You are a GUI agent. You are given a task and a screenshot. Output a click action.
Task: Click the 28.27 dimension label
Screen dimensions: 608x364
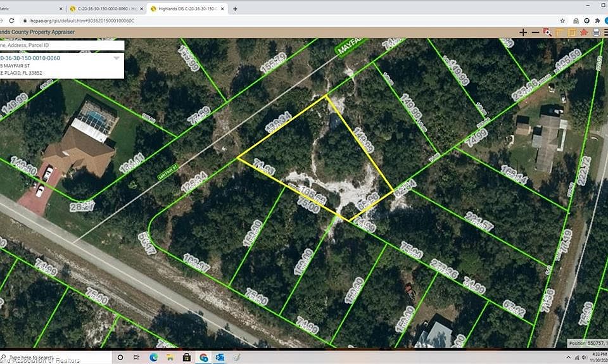(x=82, y=206)
